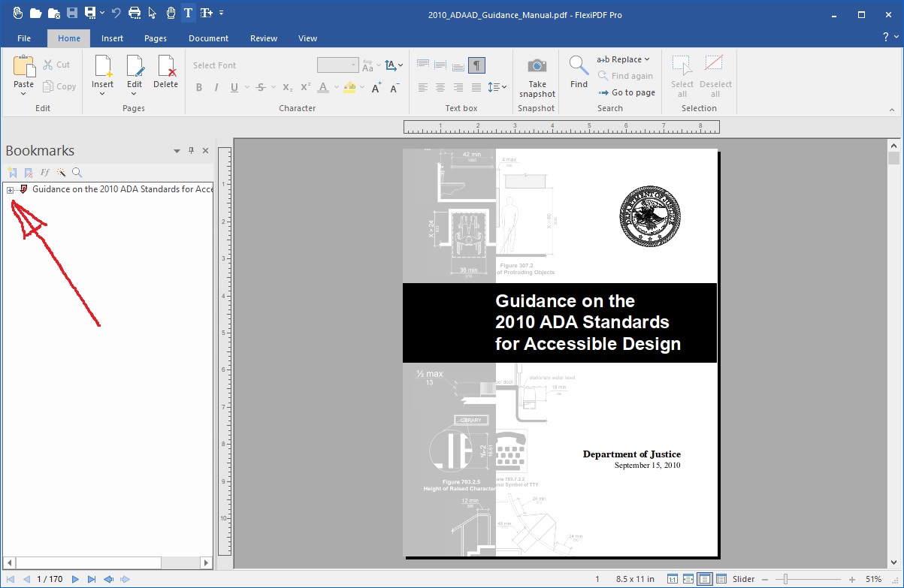Activate the Text tool T icon
The width and height of the screenshot is (904, 588).
click(188, 13)
